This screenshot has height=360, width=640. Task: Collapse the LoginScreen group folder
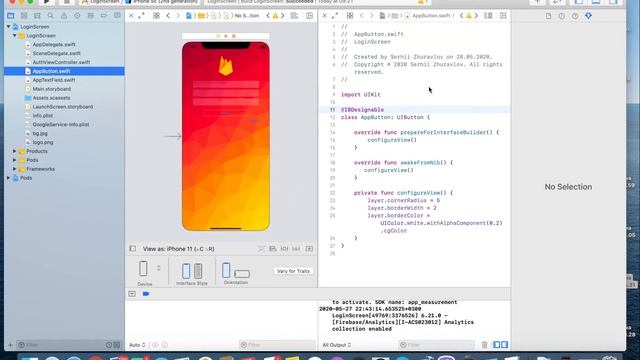point(15,36)
